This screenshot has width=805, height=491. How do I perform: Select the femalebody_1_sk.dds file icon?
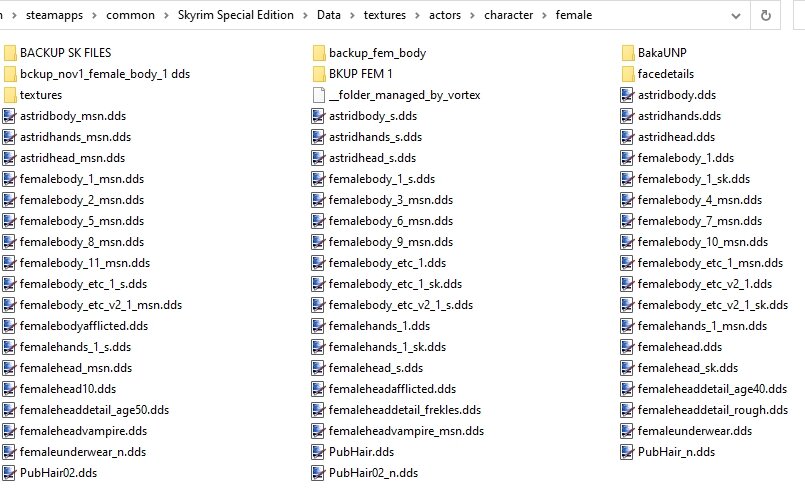pos(627,179)
